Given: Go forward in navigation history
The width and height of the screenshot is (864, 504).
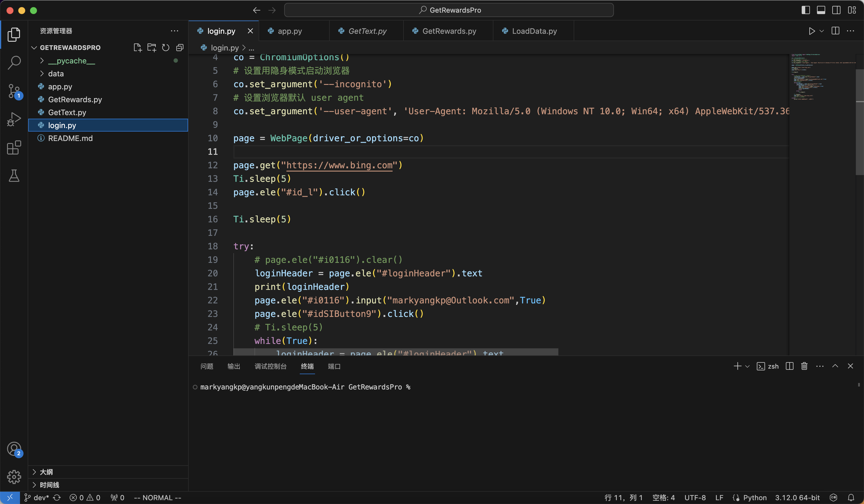Looking at the screenshot, I should click(272, 10).
